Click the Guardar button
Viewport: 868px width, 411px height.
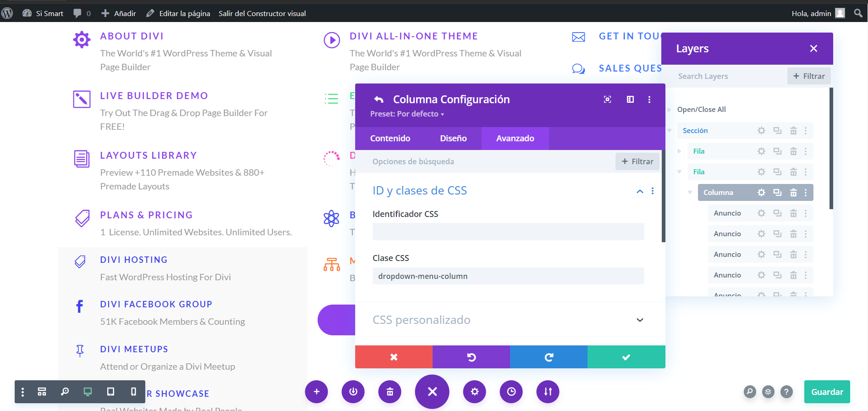(827, 392)
